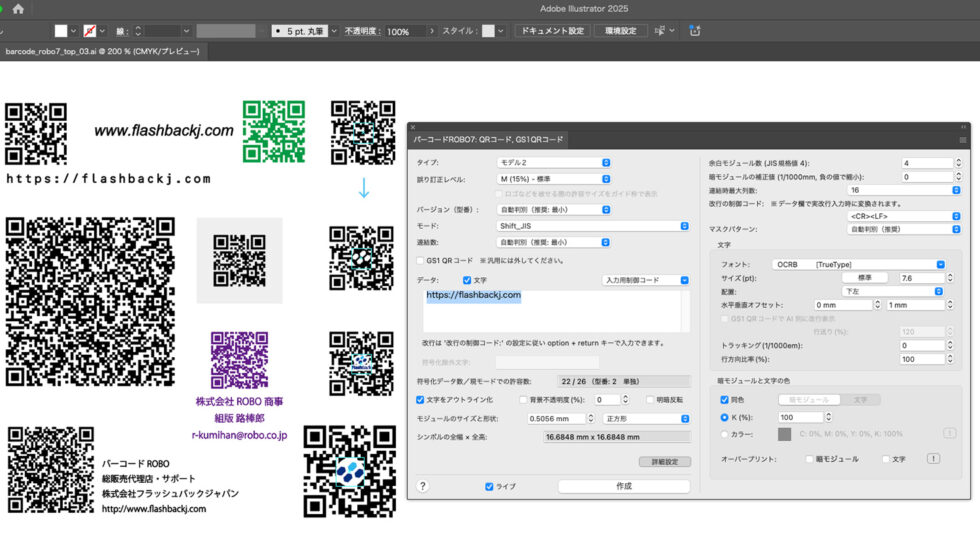Click the オーバープリント warning icon
980x560 pixels.
point(933,459)
